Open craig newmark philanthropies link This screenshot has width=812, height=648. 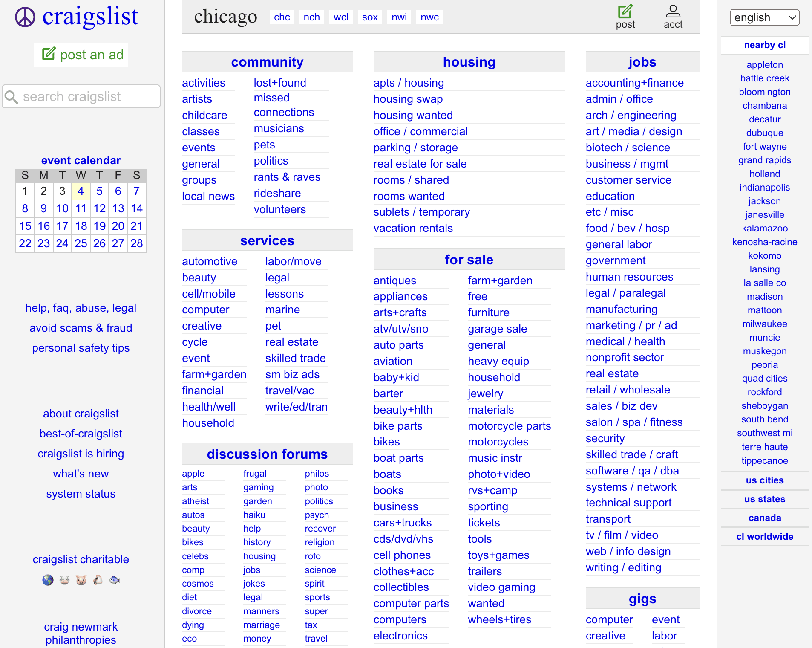point(81,633)
